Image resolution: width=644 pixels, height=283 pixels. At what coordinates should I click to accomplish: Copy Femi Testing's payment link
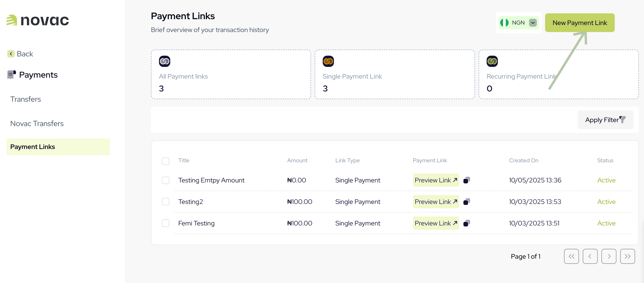click(467, 223)
